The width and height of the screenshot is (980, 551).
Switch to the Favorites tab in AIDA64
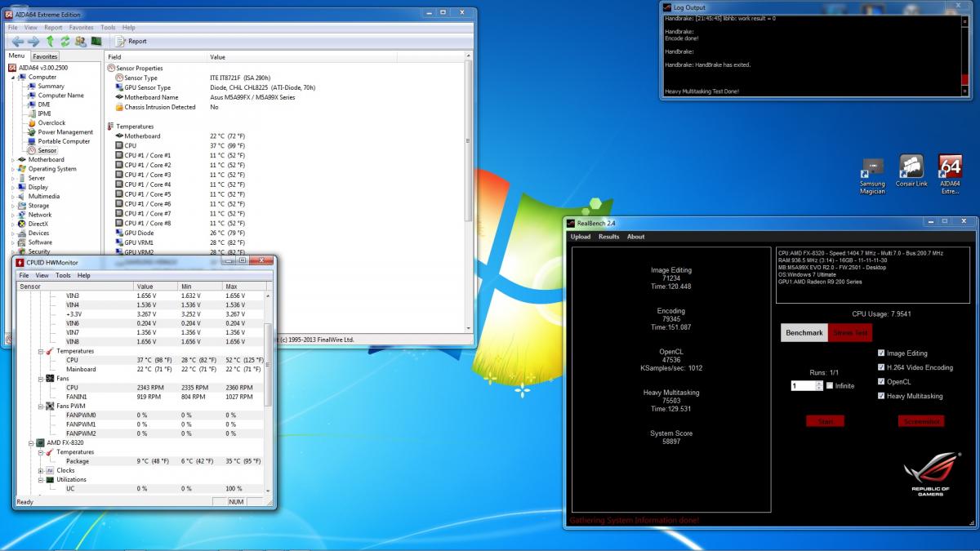(x=45, y=56)
